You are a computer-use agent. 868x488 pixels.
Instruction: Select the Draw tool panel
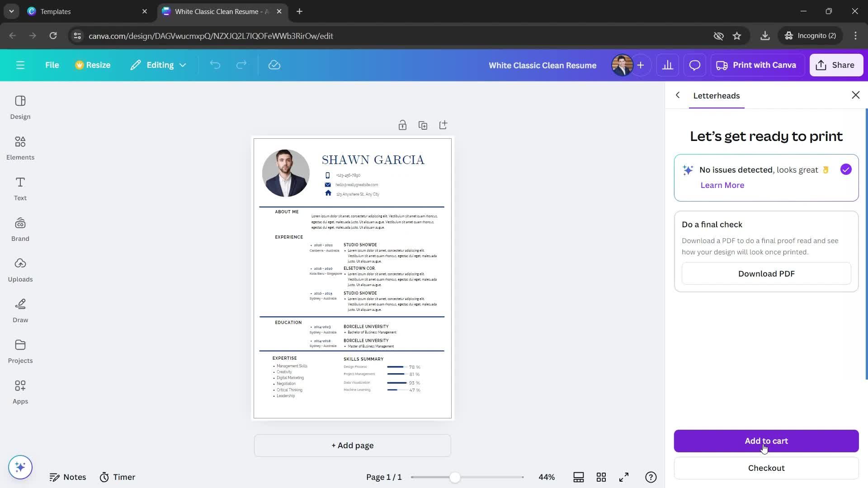(x=20, y=309)
